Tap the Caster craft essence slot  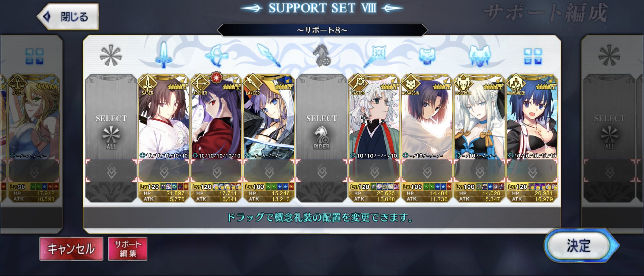(x=374, y=171)
